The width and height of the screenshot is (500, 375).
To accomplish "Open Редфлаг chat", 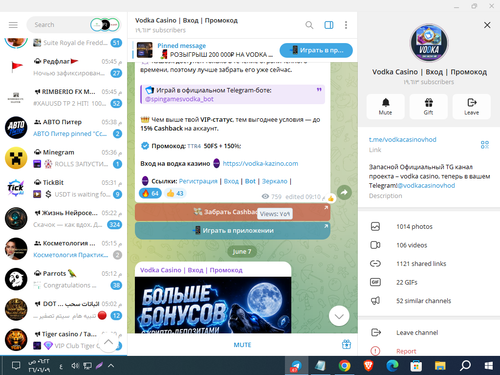I will 63,67.
